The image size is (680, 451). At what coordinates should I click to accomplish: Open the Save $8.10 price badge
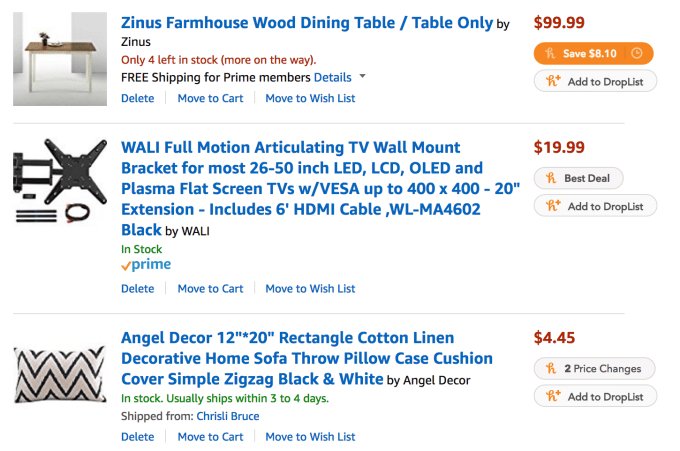587,52
